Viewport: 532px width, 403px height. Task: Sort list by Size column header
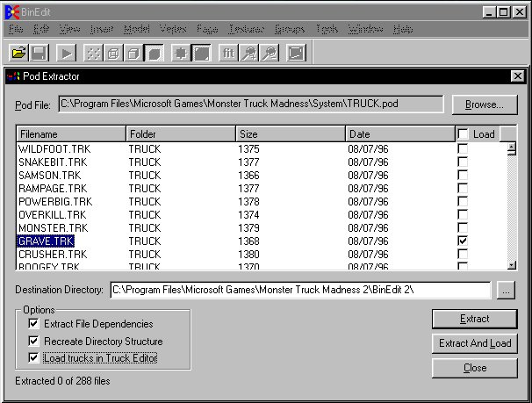[290, 134]
